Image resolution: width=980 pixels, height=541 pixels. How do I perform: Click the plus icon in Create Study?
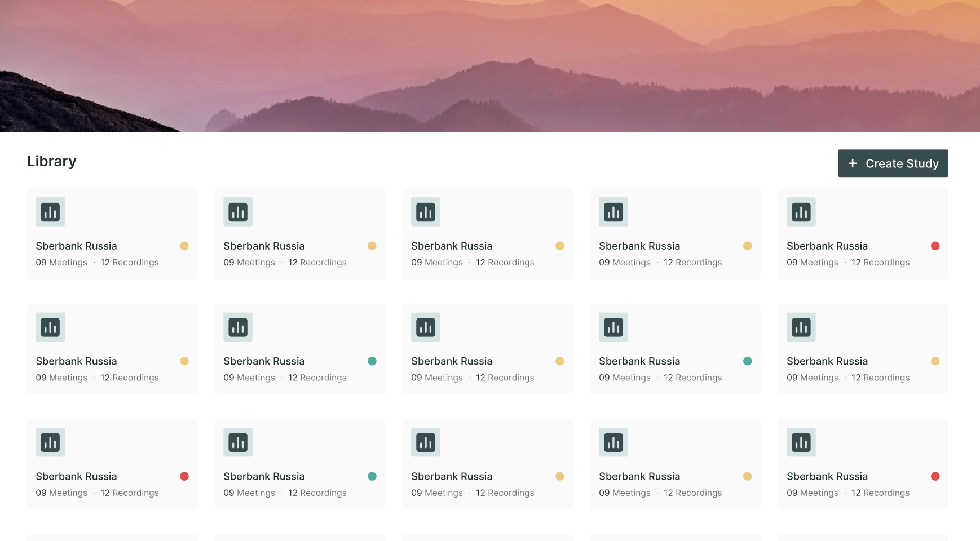(x=853, y=163)
